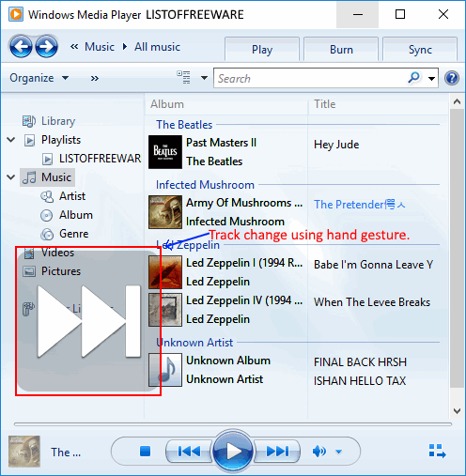
Task: Click the View options list icon
Action: click(183, 78)
